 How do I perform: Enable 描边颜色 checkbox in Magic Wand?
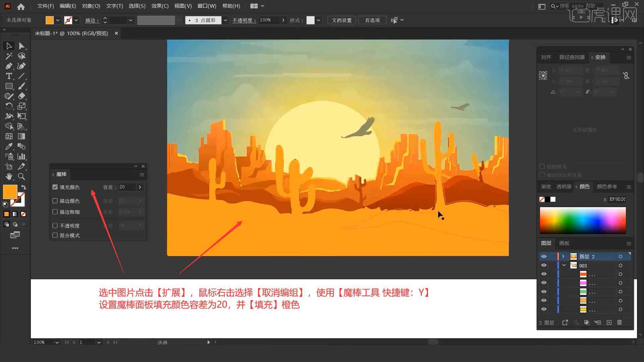(55, 201)
